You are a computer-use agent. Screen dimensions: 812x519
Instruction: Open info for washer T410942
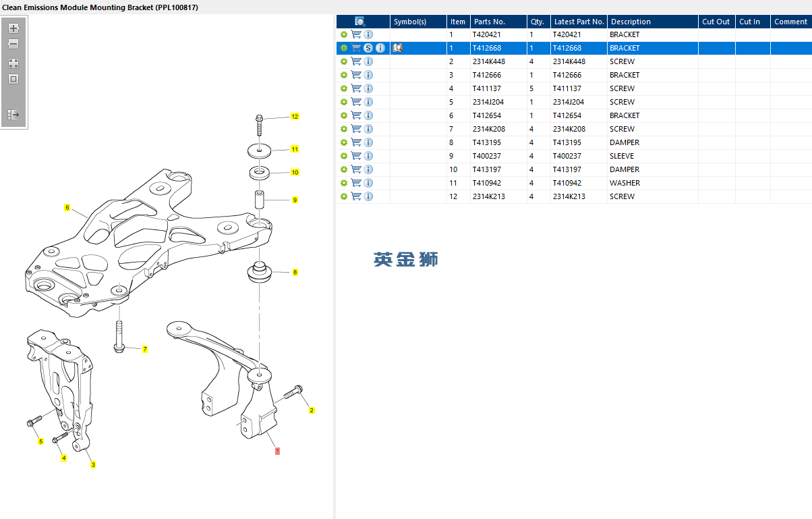coord(368,183)
